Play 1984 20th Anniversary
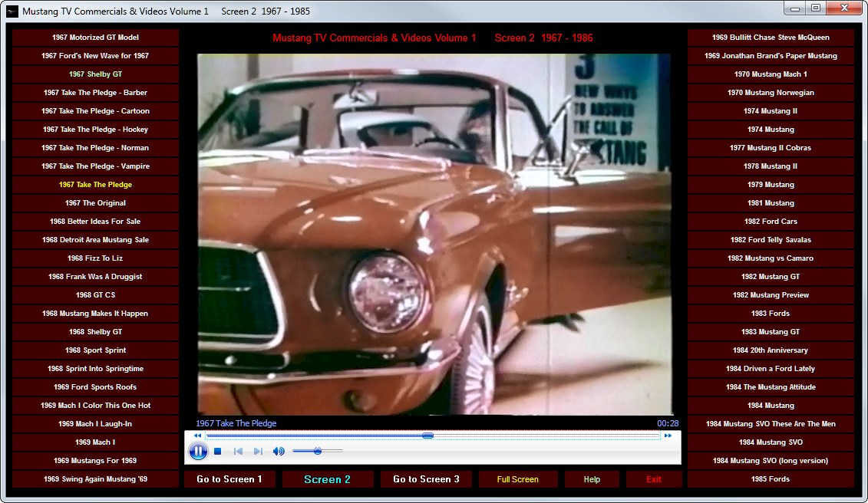The width and height of the screenshot is (868, 503). (x=771, y=350)
